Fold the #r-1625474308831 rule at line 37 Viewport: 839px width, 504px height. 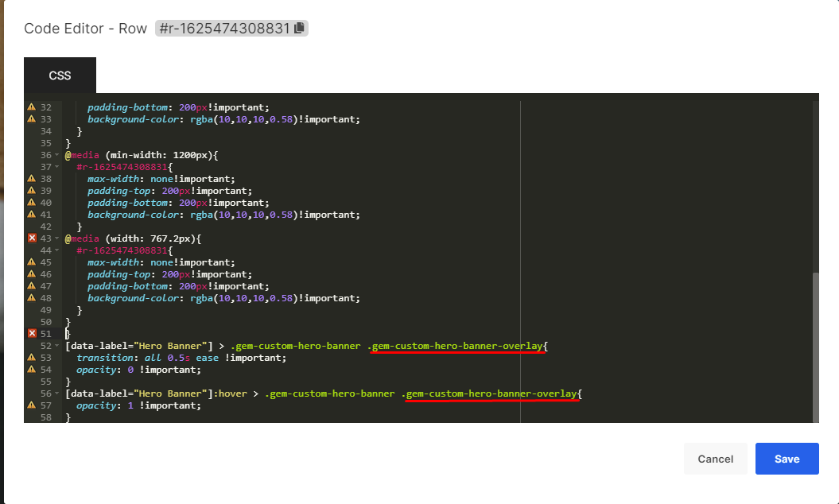(56, 167)
